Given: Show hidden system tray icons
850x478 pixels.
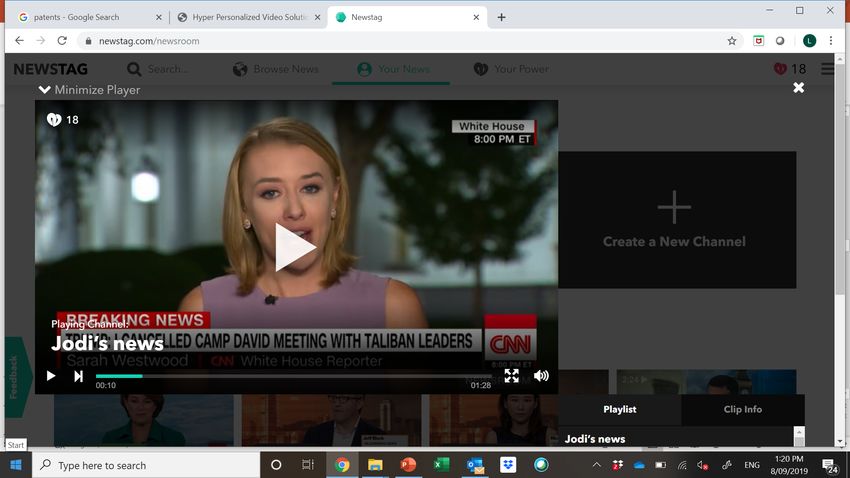Looking at the screenshot, I should tap(596, 465).
